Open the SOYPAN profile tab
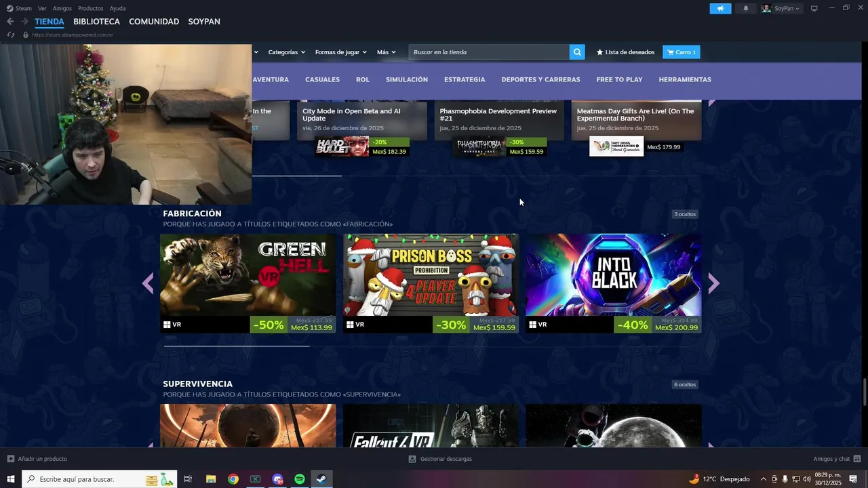The image size is (868, 488). coord(204,22)
